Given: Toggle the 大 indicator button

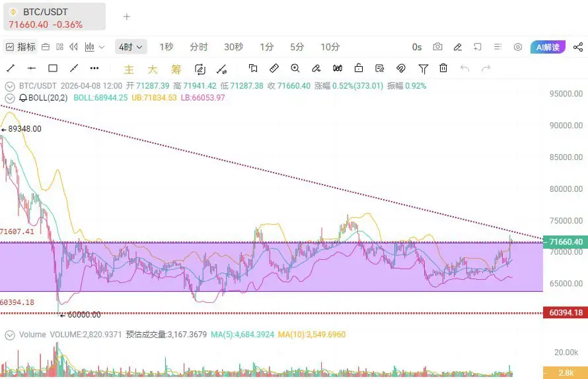Looking at the screenshot, I should [x=152, y=69].
